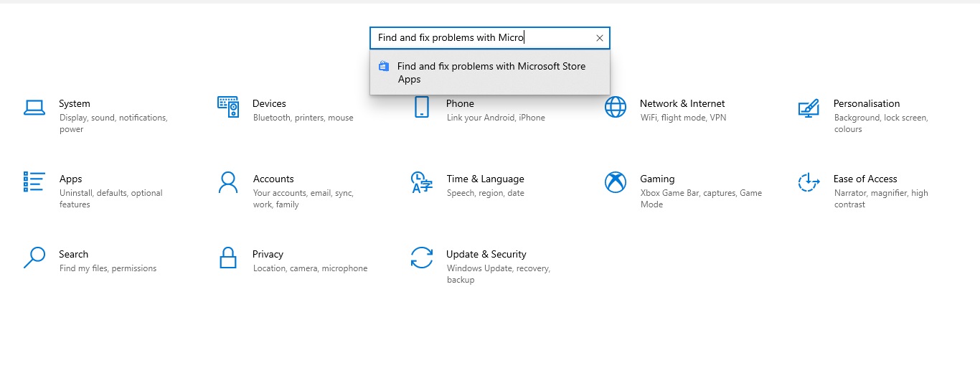
Task: Open the System category title
Action: pos(75,103)
